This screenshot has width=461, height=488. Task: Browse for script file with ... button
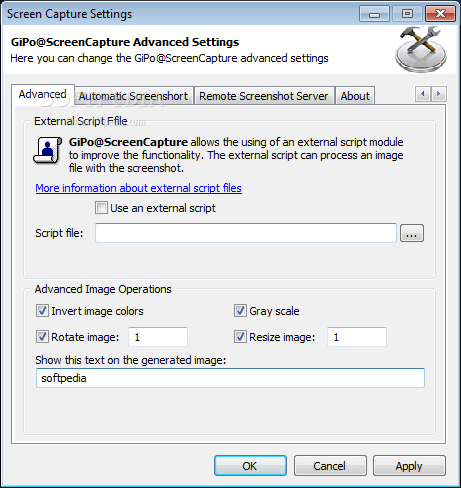click(x=412, y=233)
